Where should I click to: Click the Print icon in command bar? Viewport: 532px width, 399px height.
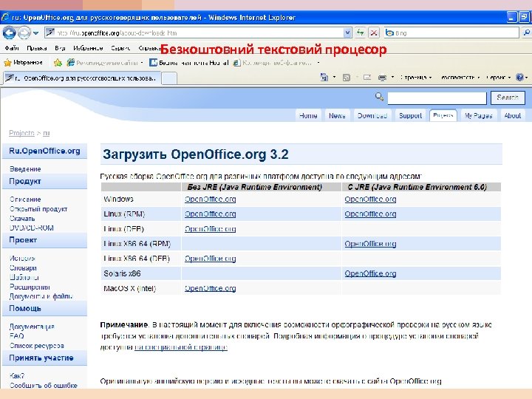(x=383, y=78)
